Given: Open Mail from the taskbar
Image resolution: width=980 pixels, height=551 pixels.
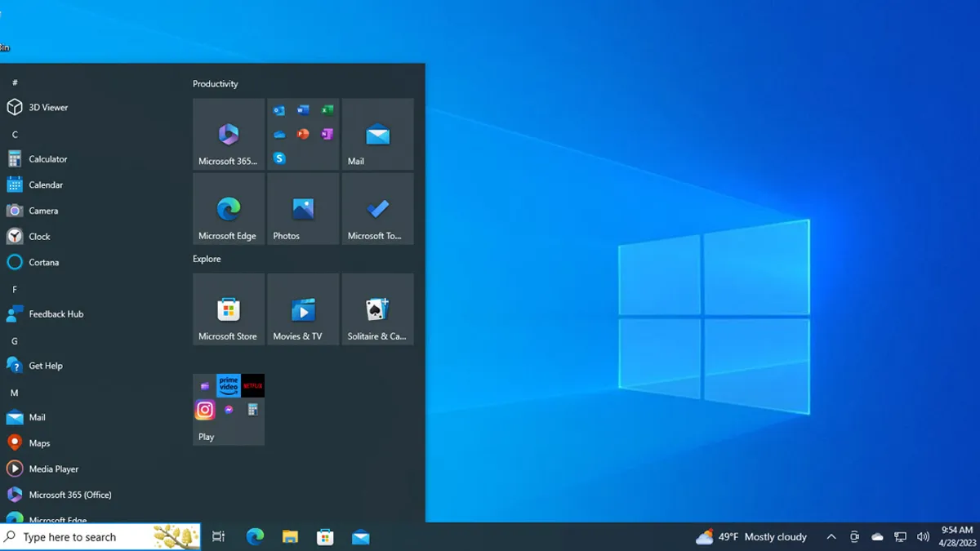Looking at the screenshot, I should pyautogui.click(x=361, y=537).
